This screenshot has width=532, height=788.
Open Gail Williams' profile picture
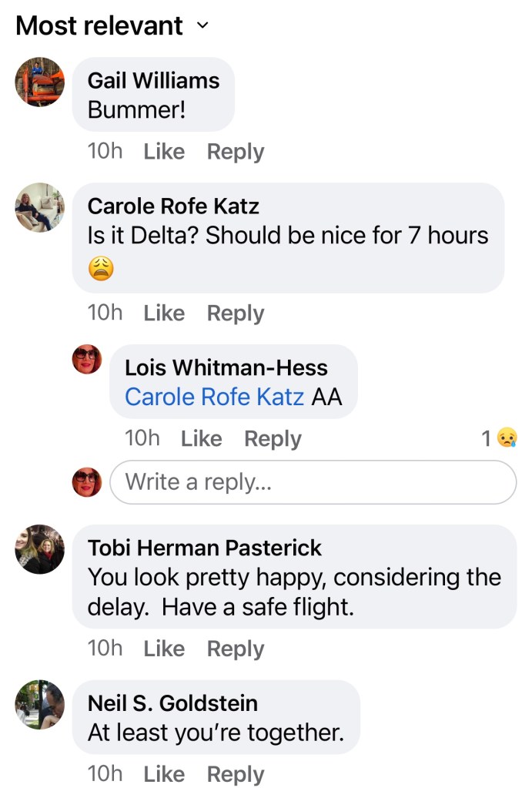click(40, 81)
